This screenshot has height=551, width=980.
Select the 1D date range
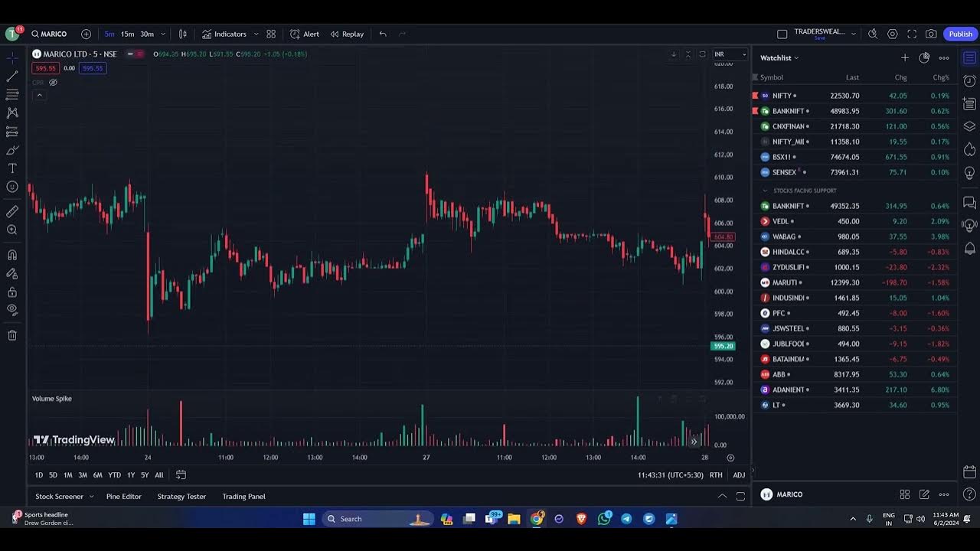coord(39,475)
